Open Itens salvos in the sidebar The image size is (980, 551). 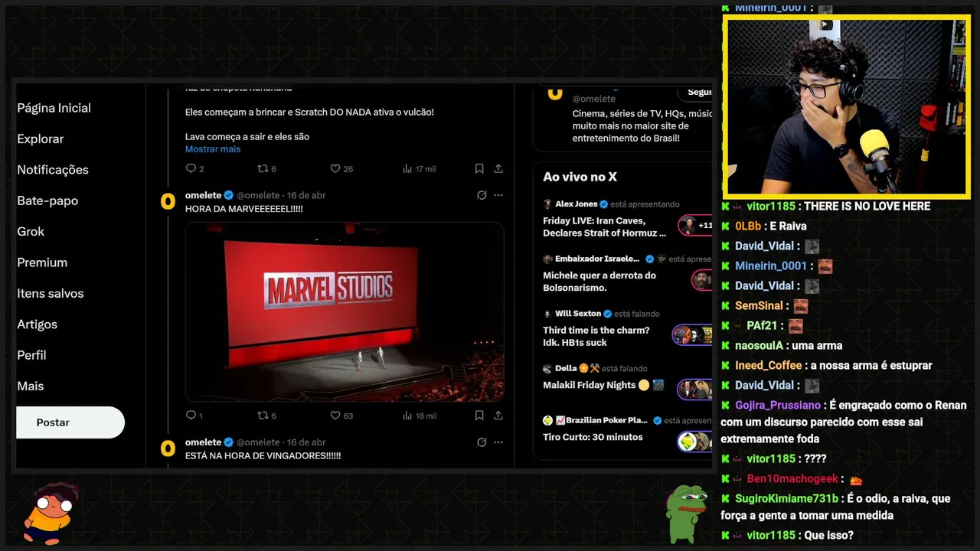(51, 293)
